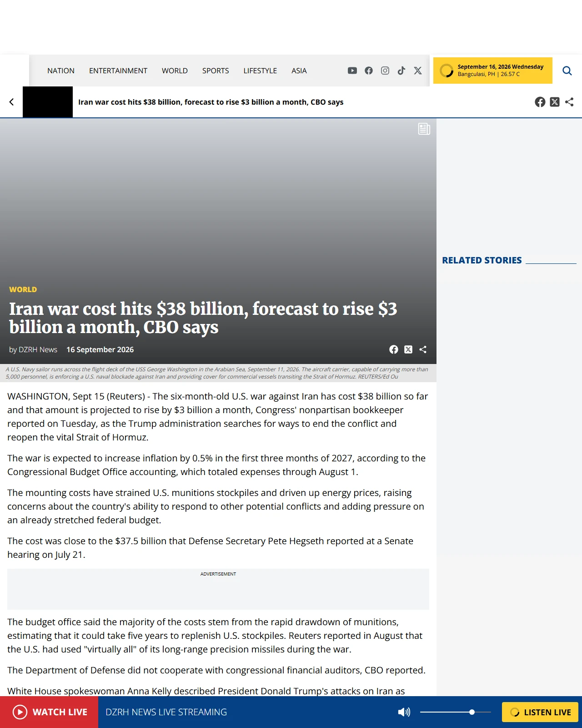The height and width of the screenshot is (728, 582).
Task: Click the DZRH NEWS LIVE STREAMING label
Action: coord(166,712)
